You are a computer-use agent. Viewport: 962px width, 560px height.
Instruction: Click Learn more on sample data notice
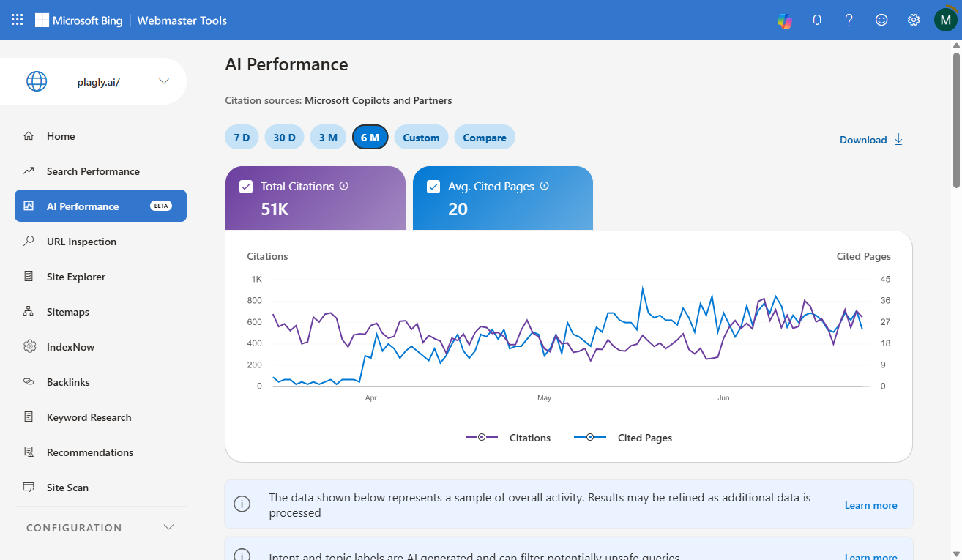(870, 505)
